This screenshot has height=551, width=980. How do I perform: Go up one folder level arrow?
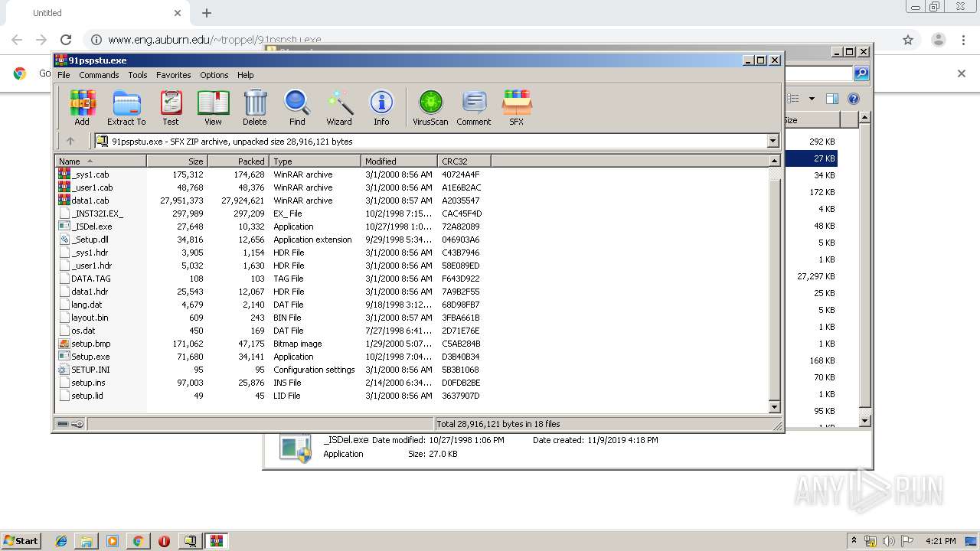pyautogui.click(x=70, y=141)
